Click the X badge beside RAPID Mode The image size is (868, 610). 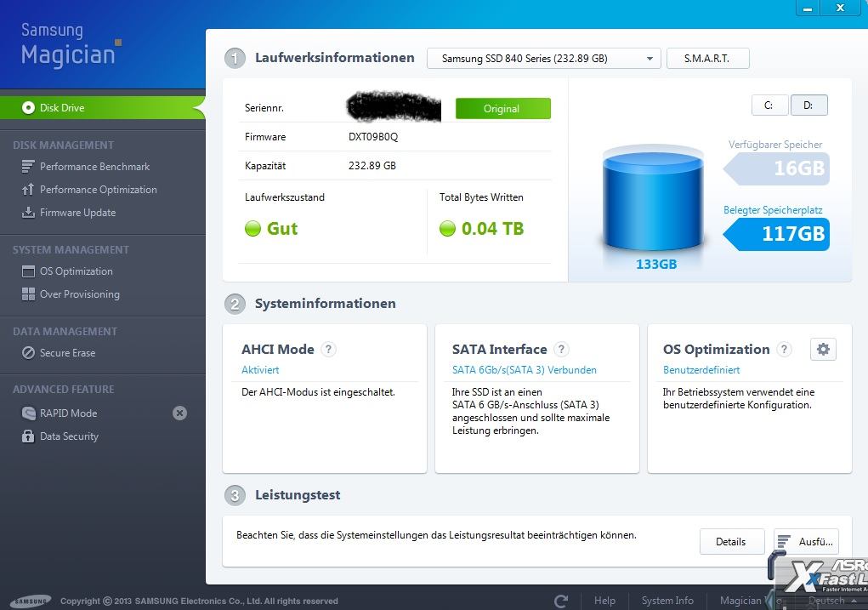pyautogui.click(x=179, y=413)
